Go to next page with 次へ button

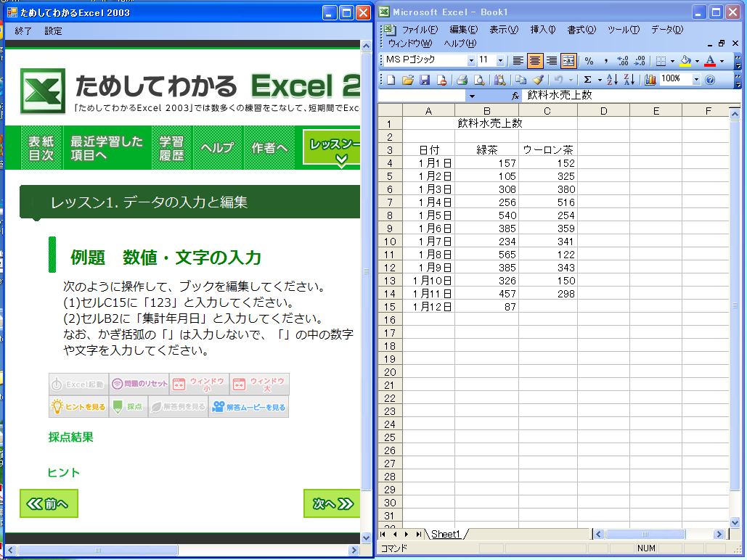pyautogui.click(x=332, y=504)
